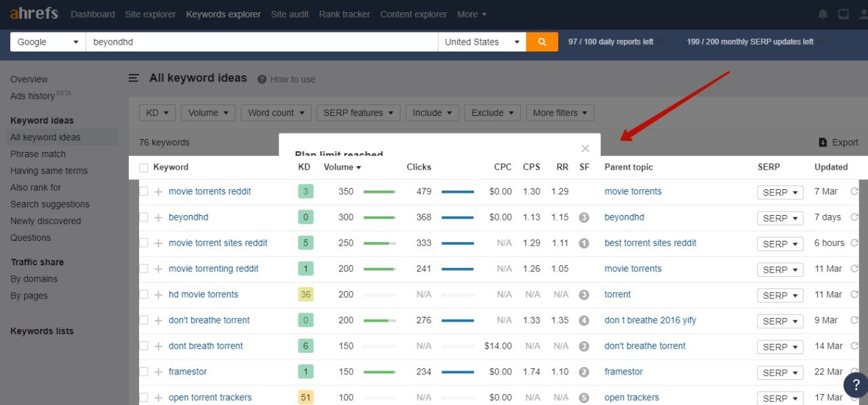The width and height of the screenshot is (868, 405).
Task: Expand the More menu in top navigation
Action: point(472,14)
